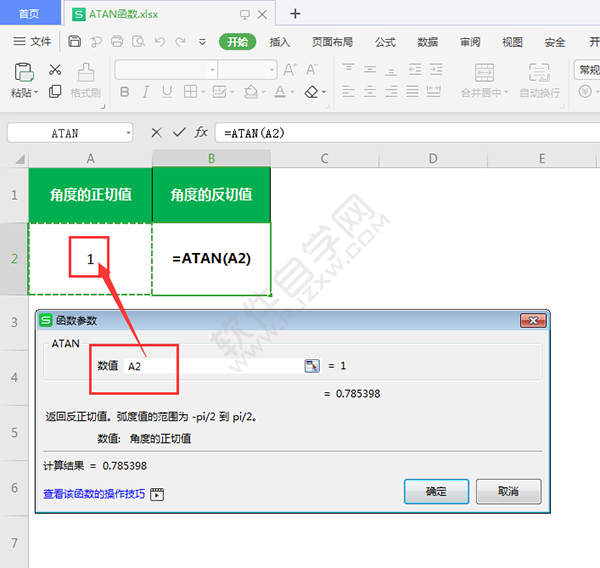This screenshot has height=568, width=600.
Task: Click the Merge and Center icon
Action: [484, 73]
